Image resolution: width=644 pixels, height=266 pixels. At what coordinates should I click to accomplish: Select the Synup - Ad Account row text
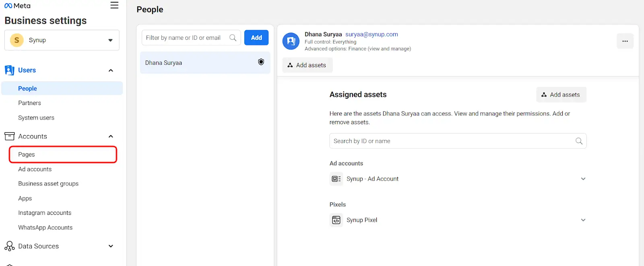pyautogui.click(x=372, y=179)
